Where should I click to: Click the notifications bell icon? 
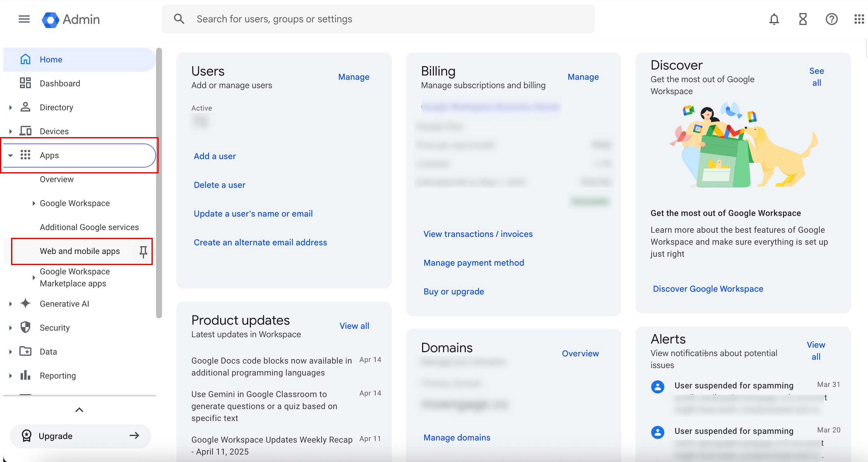click(774, 19)
